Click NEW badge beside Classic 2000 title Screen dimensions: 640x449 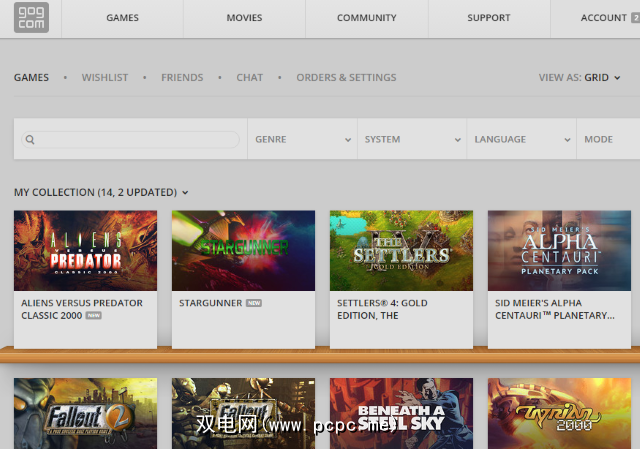click(93, 316)
